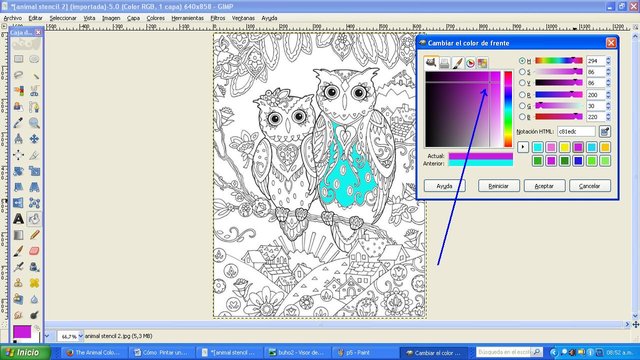Switch to the CMYK printer tab
The width and height of the screenshot is (640, 360).
pos(444,63)
